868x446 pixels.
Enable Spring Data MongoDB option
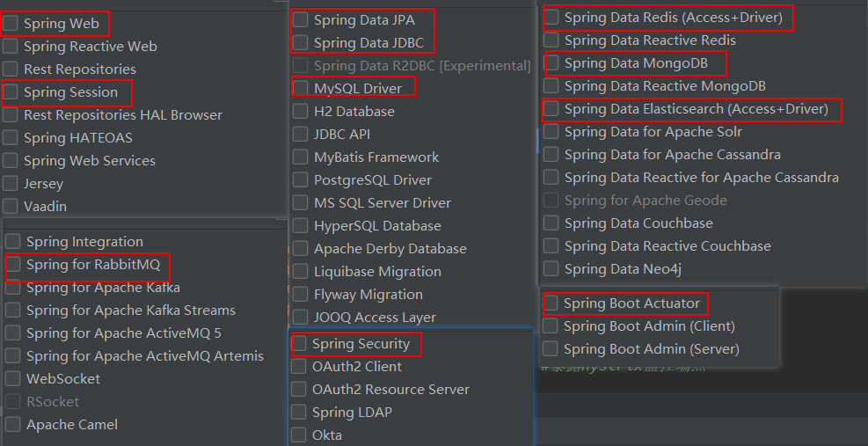tap(551, 63)
